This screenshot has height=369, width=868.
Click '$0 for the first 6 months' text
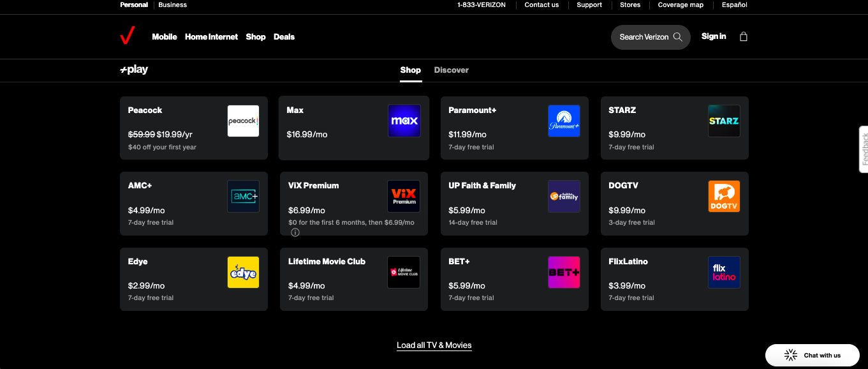pyautogui.click(x=351, y=222)
